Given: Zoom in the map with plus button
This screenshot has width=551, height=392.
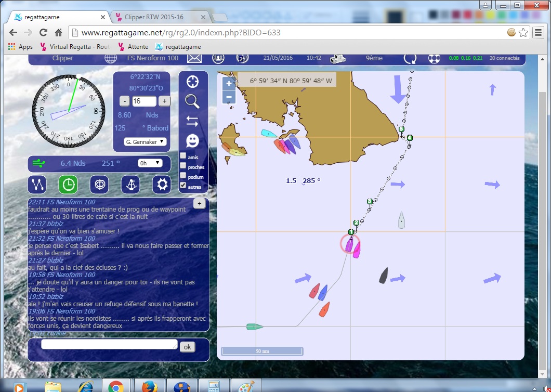Looking at the screenshot, I should [x=229, y=84].
